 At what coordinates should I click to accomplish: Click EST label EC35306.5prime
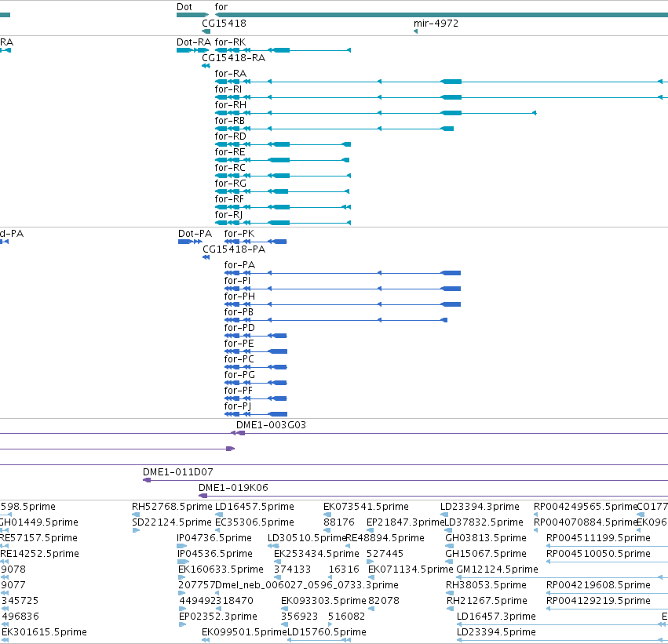tap(254, 522)
